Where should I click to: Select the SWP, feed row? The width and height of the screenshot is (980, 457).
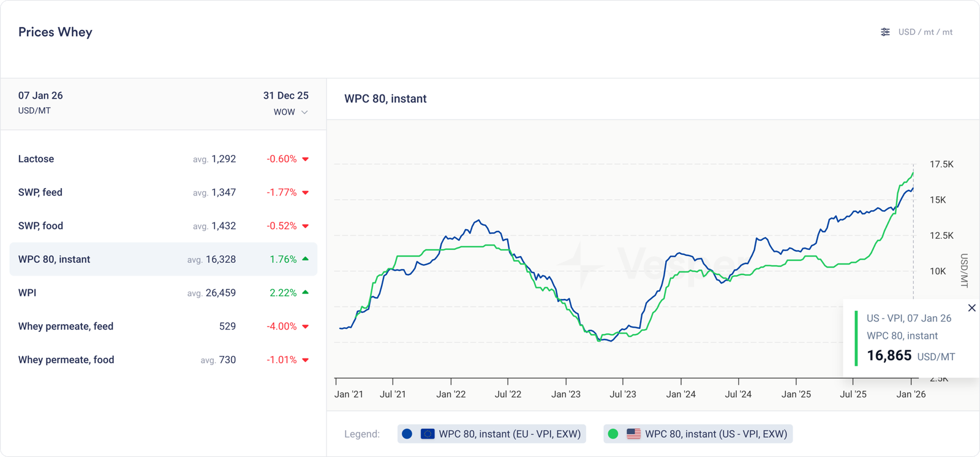click(x=163, y=192)
